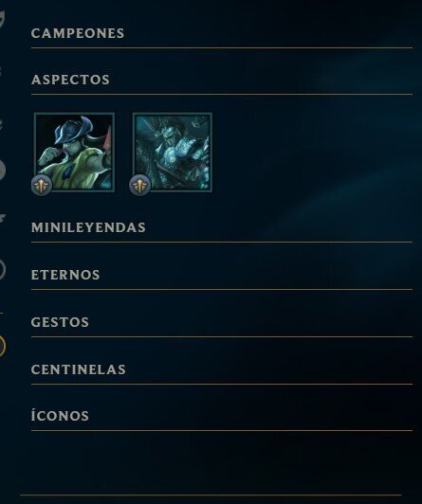This screenshot has height=504, width=422.
Task: Click the shard badge on Twisted Fate skin
Action: pyautogui.click(x=42, y=185)
